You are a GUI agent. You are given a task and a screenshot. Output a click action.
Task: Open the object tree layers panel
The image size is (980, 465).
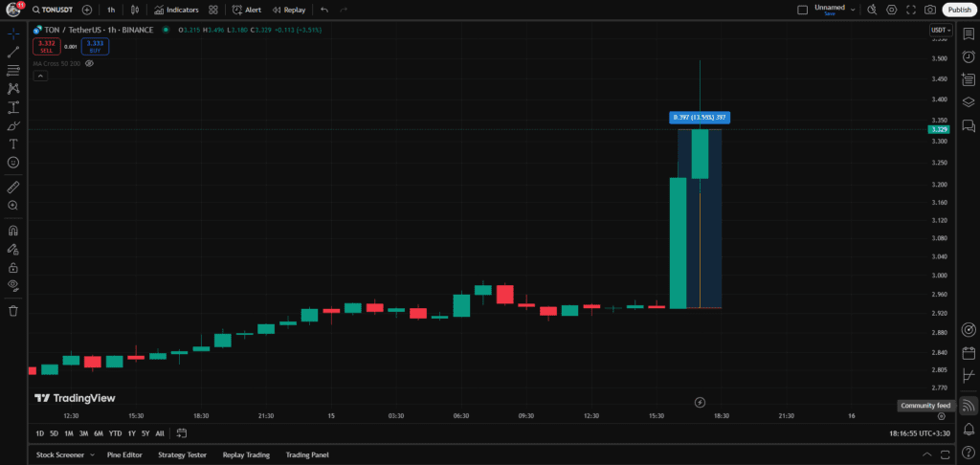[x=969, y=101]
